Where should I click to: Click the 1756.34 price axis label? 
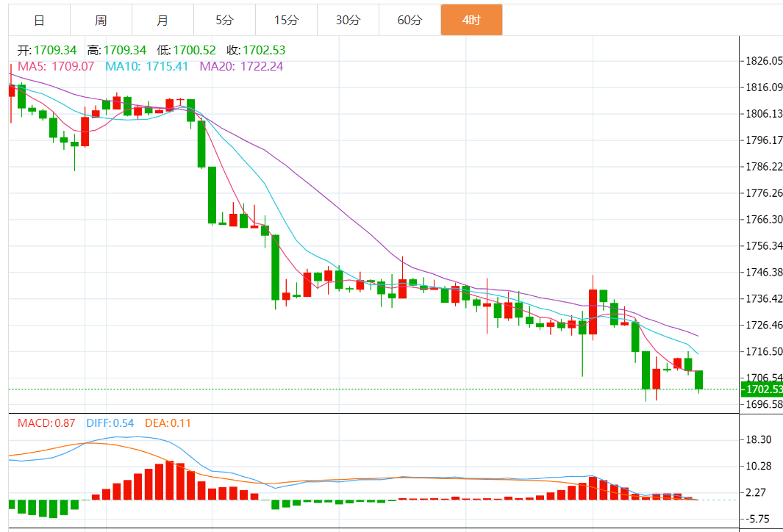coord(764,246)
